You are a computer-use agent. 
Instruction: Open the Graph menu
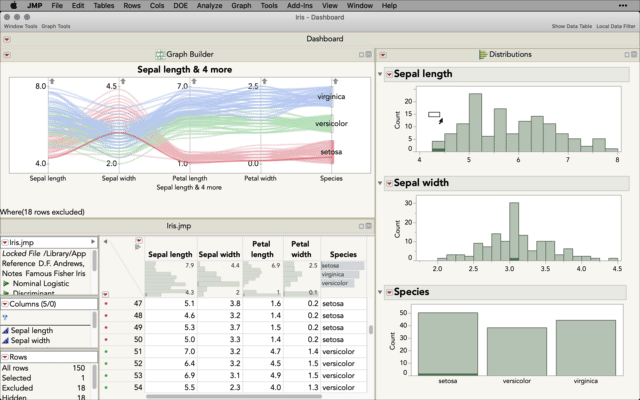click(x=241, y=5)
